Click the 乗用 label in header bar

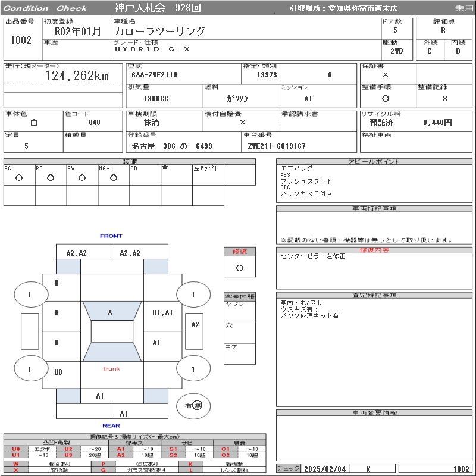pyautogui.click(x=464, y=8)
